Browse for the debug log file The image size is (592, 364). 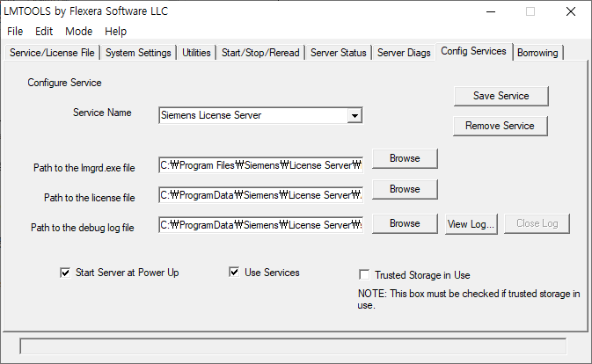405,223
